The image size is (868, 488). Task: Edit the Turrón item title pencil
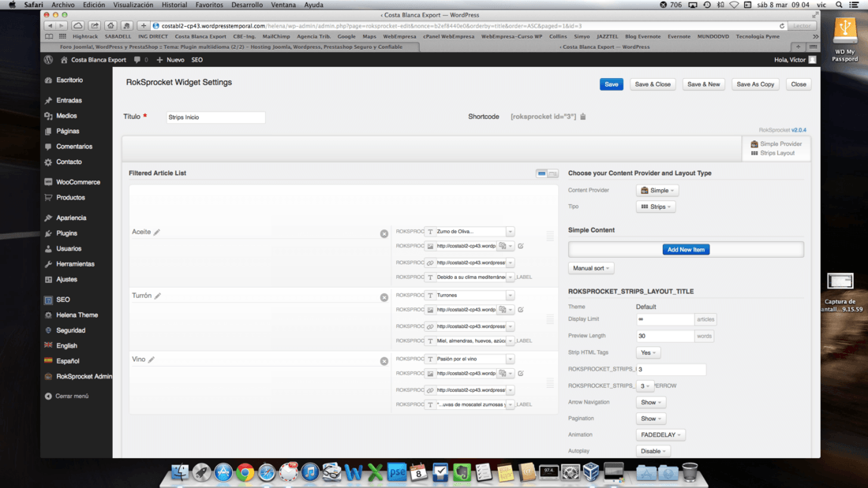[158, 296]
